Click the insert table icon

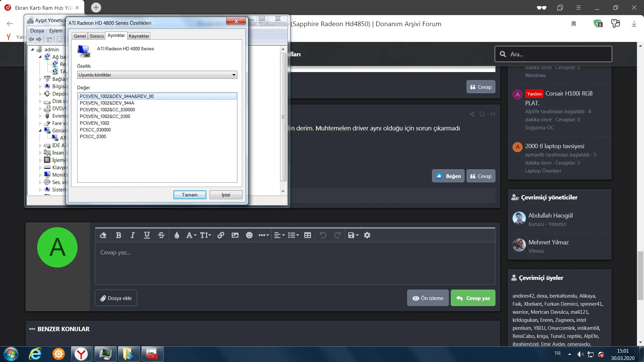(x=308, y=235)
